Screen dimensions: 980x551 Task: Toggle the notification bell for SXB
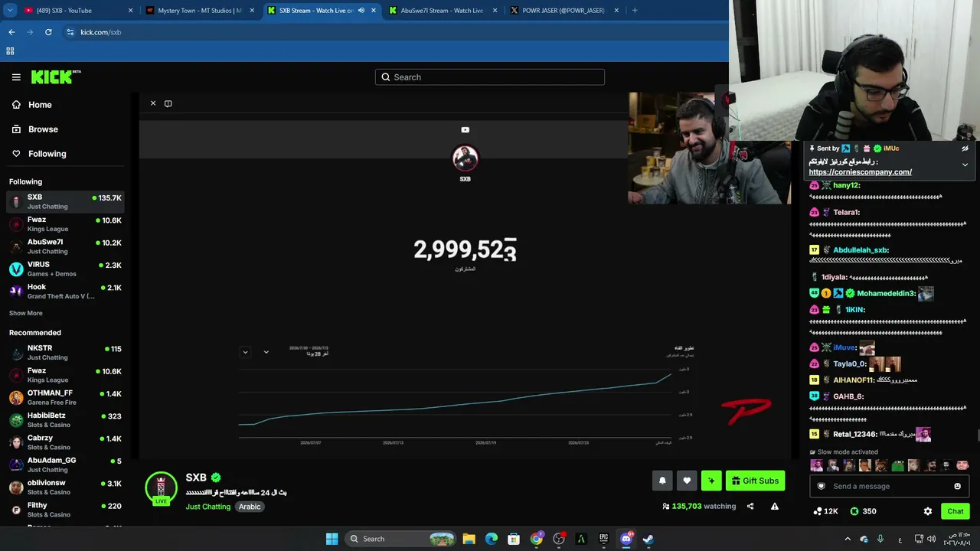pos(662,481)
